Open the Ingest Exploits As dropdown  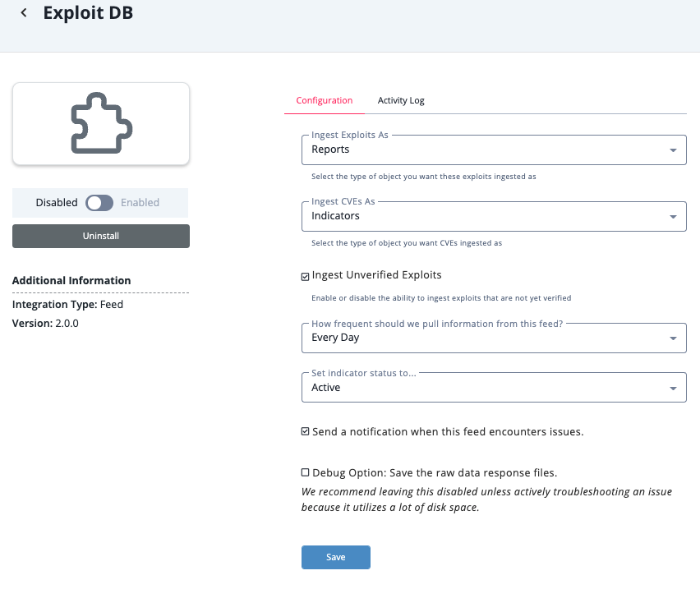click(x=494, y=150)
